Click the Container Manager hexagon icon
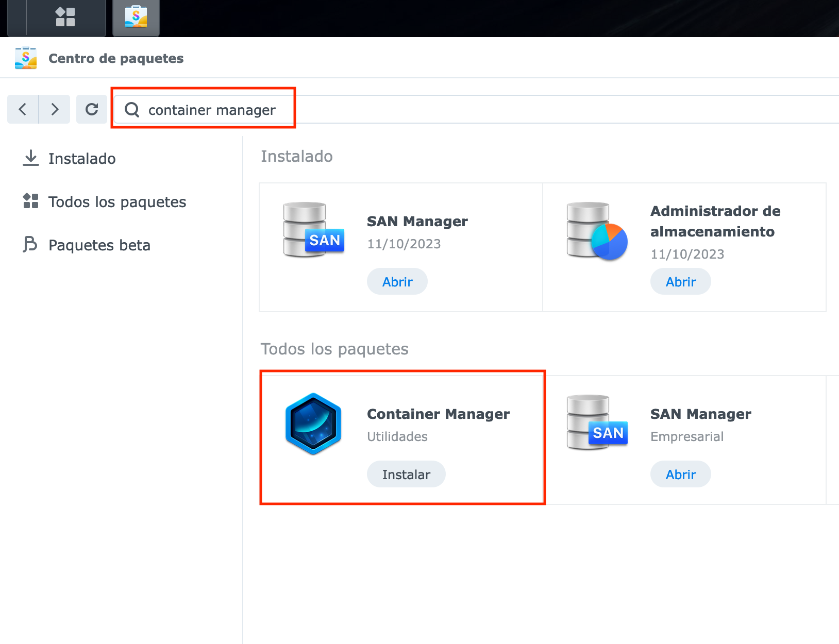 [313, 423]
